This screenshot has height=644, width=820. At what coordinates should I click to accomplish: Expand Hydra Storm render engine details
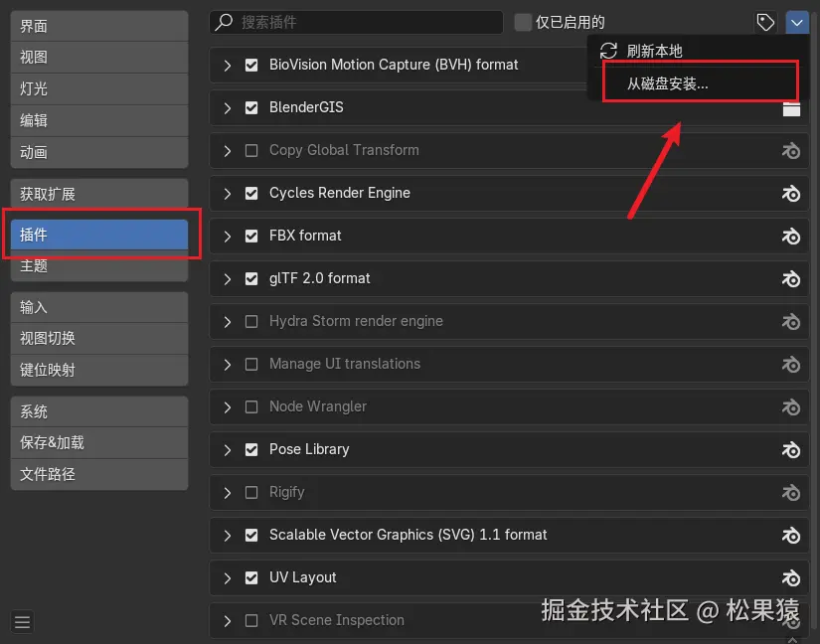(x=227, y=322)
